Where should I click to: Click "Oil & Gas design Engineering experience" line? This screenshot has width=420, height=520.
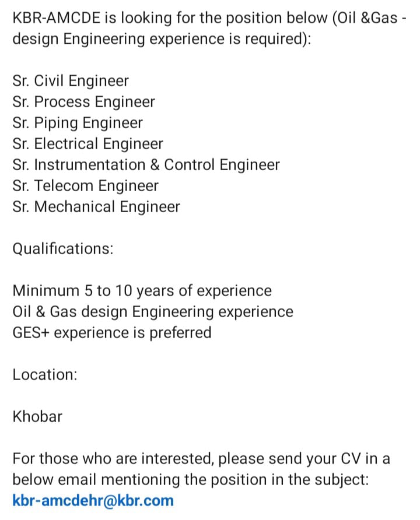152,312
